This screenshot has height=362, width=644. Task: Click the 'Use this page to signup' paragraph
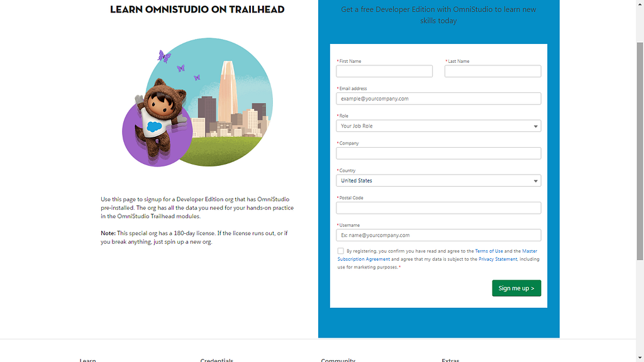[197, 207]
